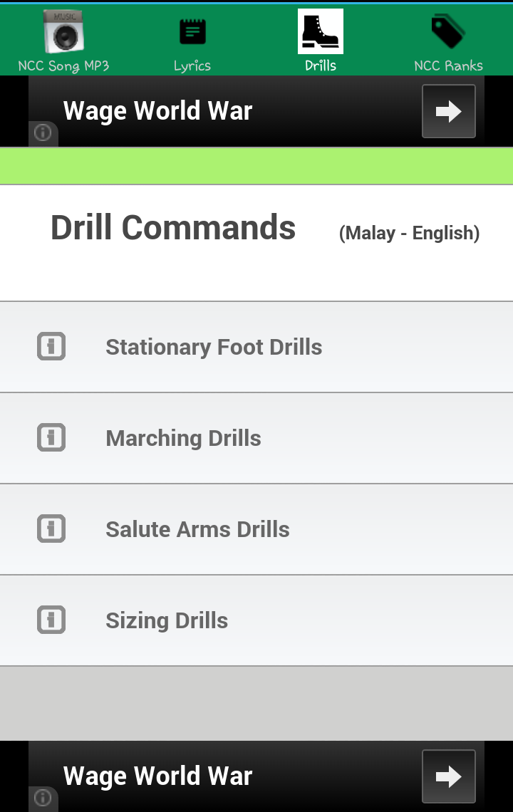Click the top ad's info badge
The height and width of the screenshot is (812, 513).
click(43, 134)
